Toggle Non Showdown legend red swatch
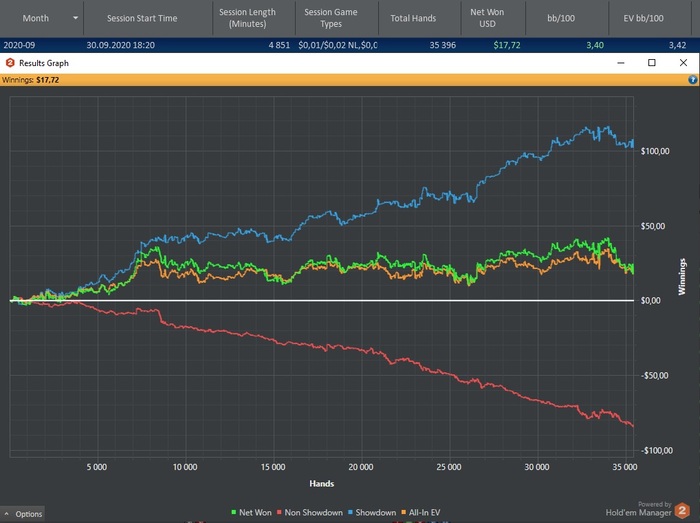This screenshot has width=700, height=523. [279, 512]
